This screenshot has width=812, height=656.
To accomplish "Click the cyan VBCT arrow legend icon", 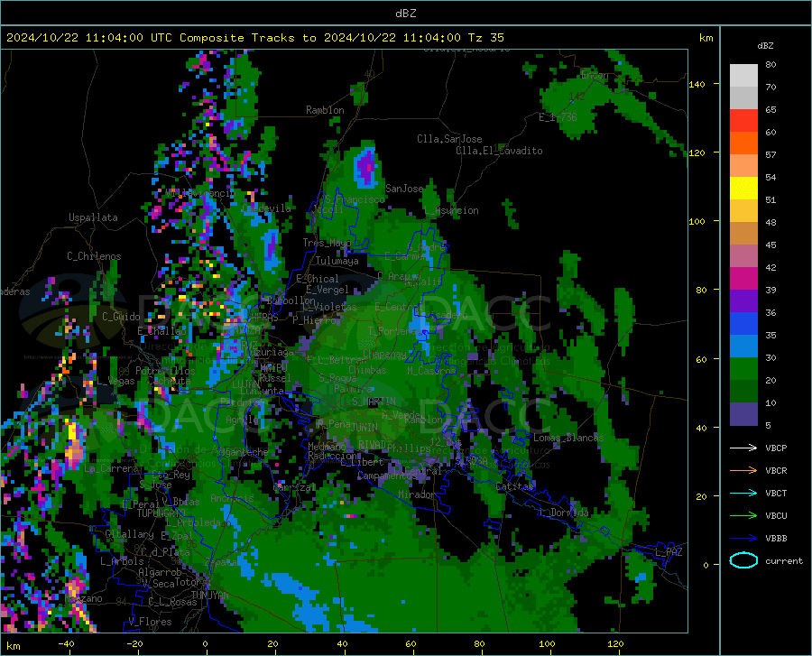I will pyautogui.click(x=743, y=493).
